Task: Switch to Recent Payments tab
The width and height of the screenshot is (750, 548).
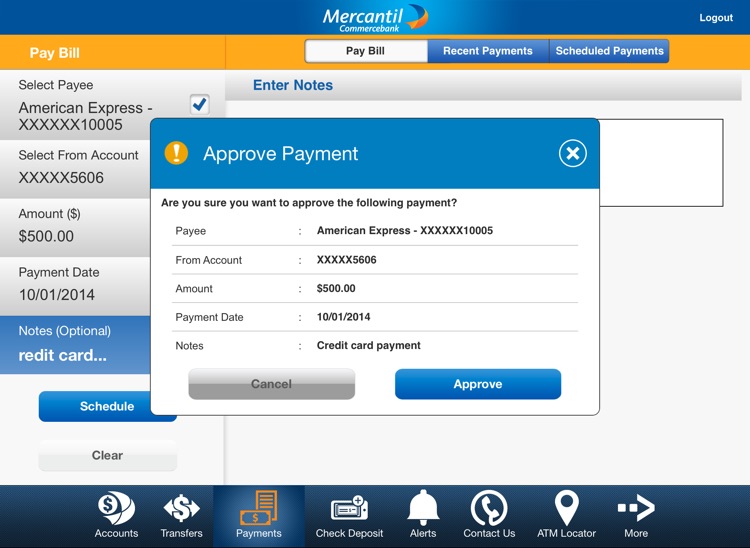Action: tap(488, 51)
